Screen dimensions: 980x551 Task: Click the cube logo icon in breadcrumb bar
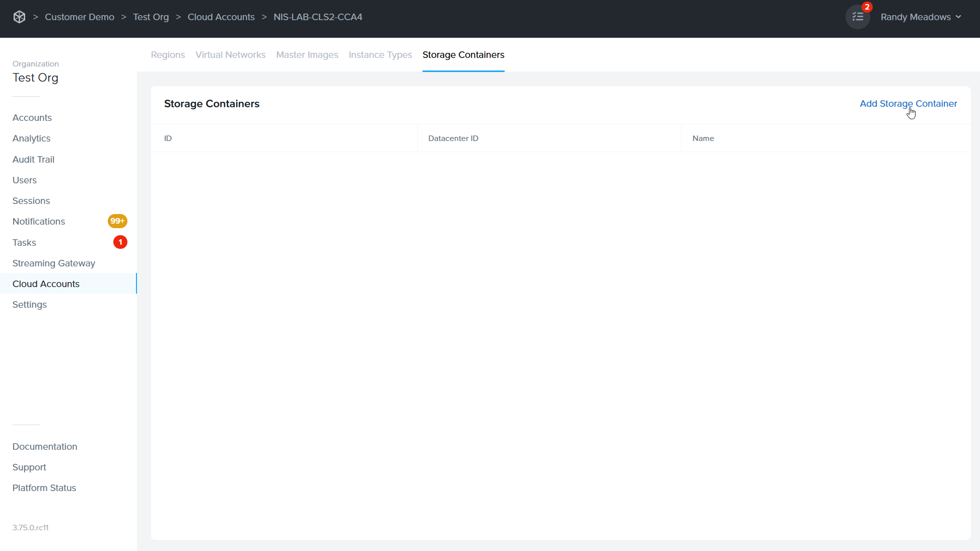tap(20, 17)
